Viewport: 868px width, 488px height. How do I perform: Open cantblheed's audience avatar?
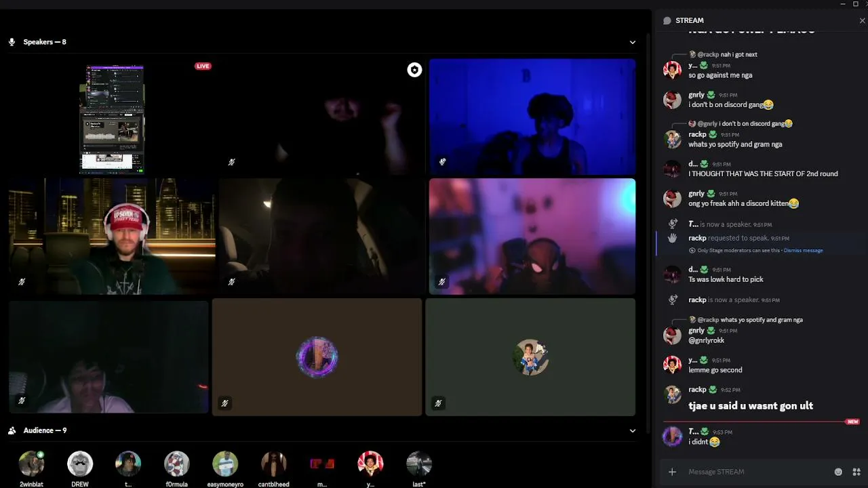point(274,464)
